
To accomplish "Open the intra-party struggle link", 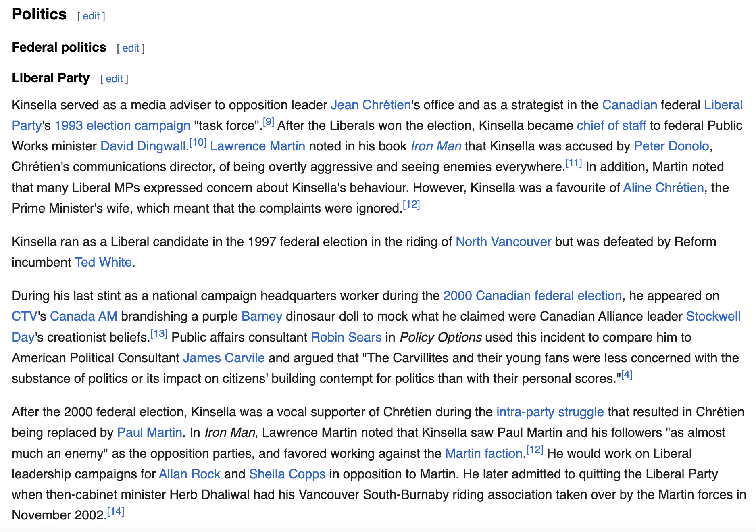I will [550, 412].
